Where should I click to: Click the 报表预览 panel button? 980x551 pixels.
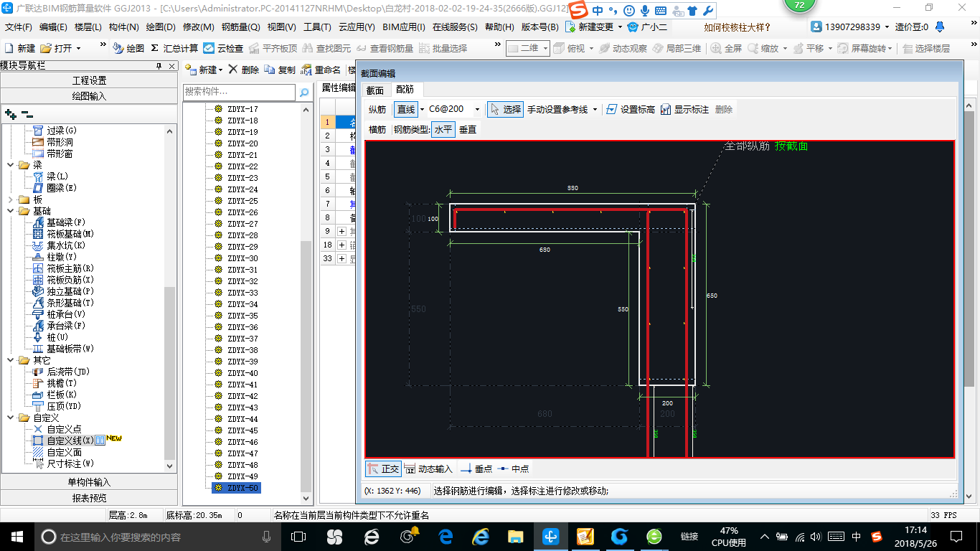[x=89, y=498]
